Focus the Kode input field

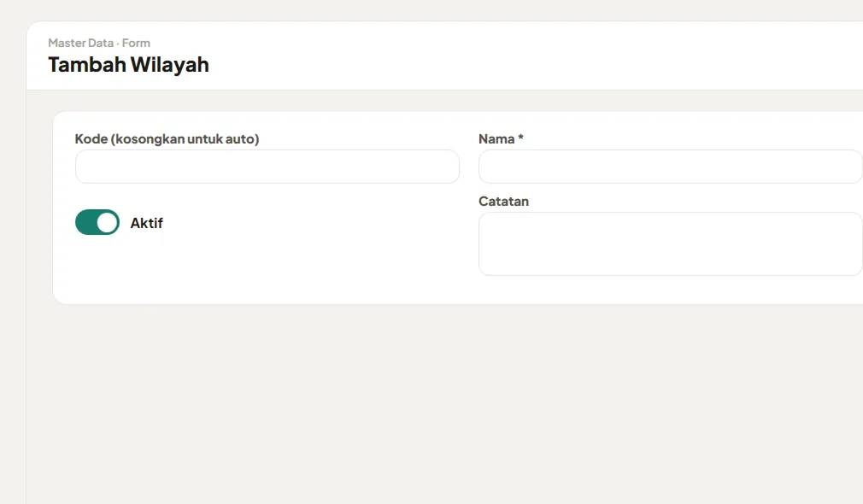pyautogui.click(x=267, y=167)
